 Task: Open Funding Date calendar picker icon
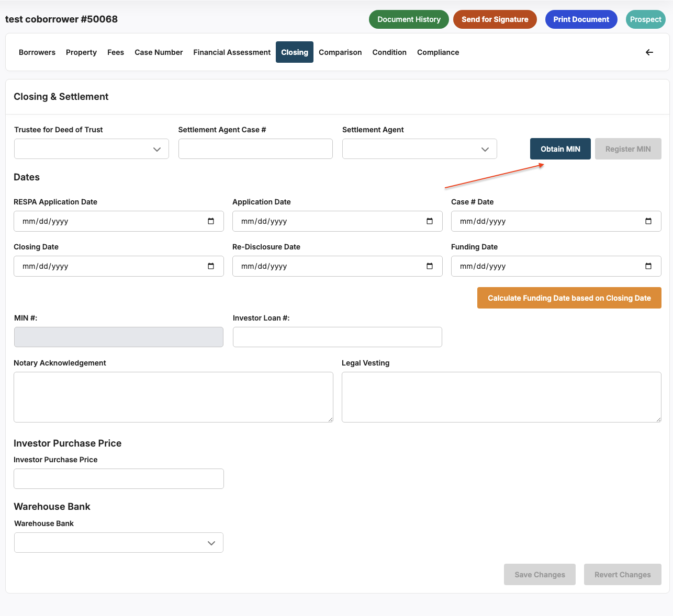coord(648,266)
